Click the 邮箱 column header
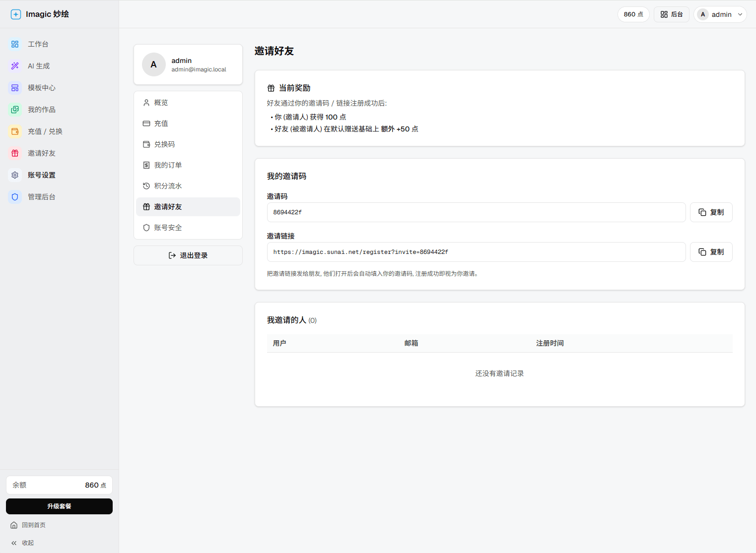Screen dimensions: 756x553 411,343
